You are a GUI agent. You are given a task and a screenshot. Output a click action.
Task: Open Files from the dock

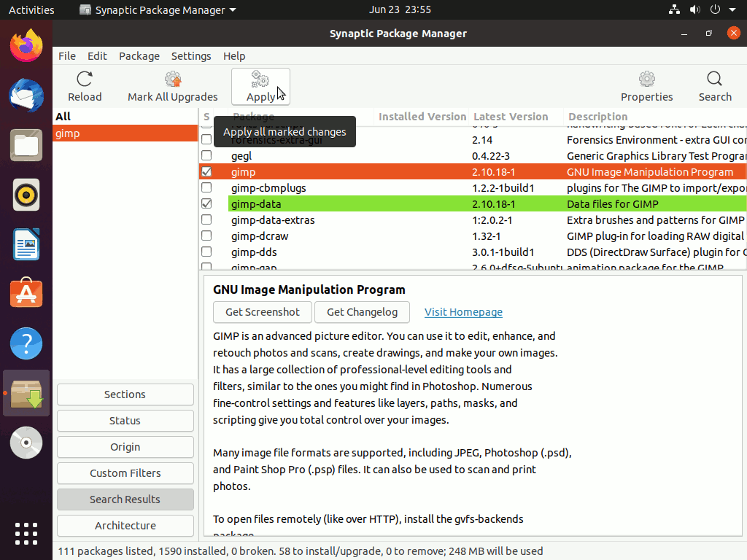pos(26,145)
